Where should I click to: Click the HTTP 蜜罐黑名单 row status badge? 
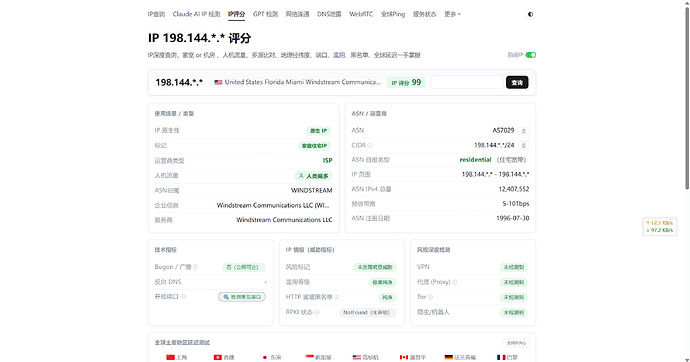click(387, 297)
